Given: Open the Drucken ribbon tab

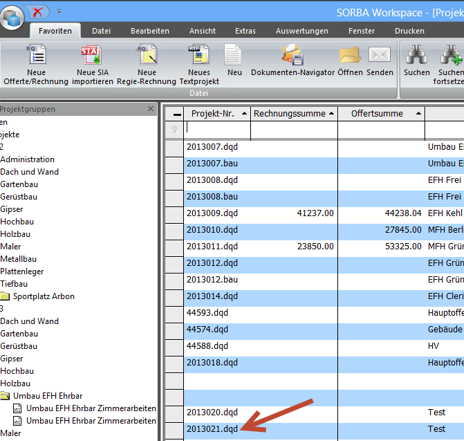Looking at the screenshot, I should click(409, 31).
